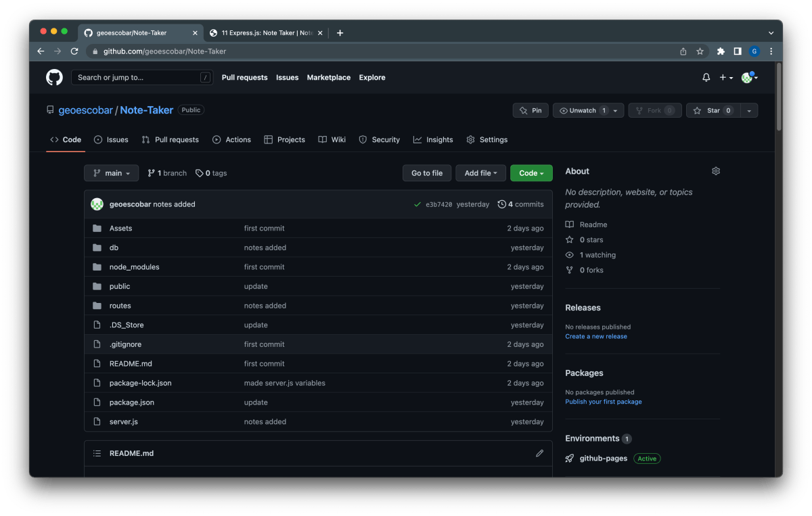This screenshot has width=812, height=516.
Task: Open the user avatar menu
Action: click(749, 78)
